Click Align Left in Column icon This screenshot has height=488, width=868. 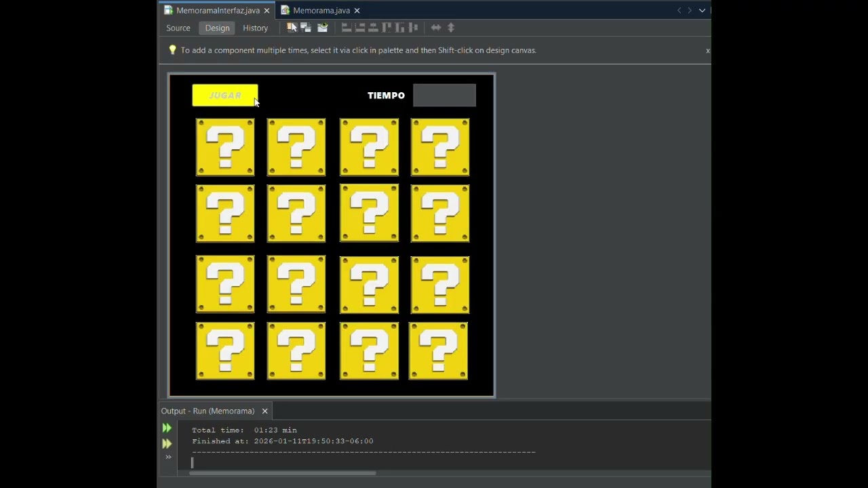[347, 28]
